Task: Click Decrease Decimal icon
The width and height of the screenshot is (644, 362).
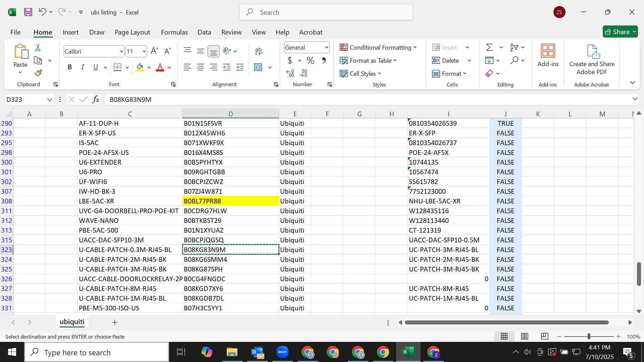Action: click(x=304, y=73)
